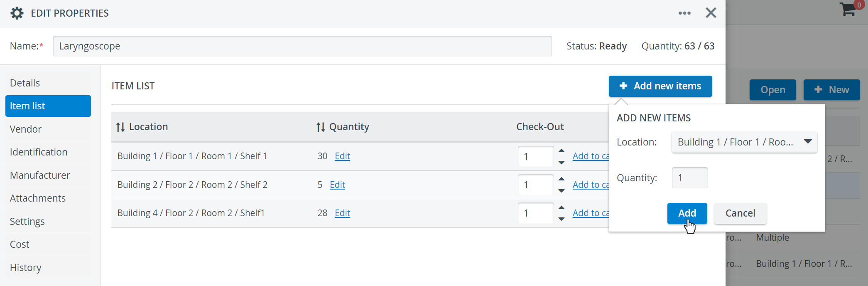The width and height of the screenshot is (868, 286).
Task: Click the blue Add button
Action: pyautogui.click(x=687, y=213)
